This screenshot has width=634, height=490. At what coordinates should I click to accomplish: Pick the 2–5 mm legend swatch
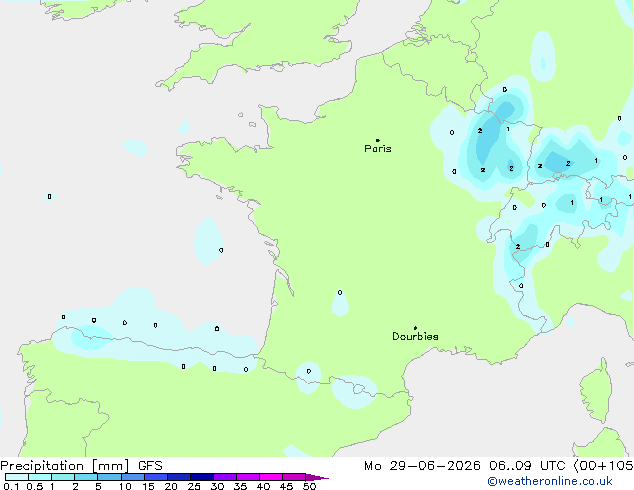(86, 477)
